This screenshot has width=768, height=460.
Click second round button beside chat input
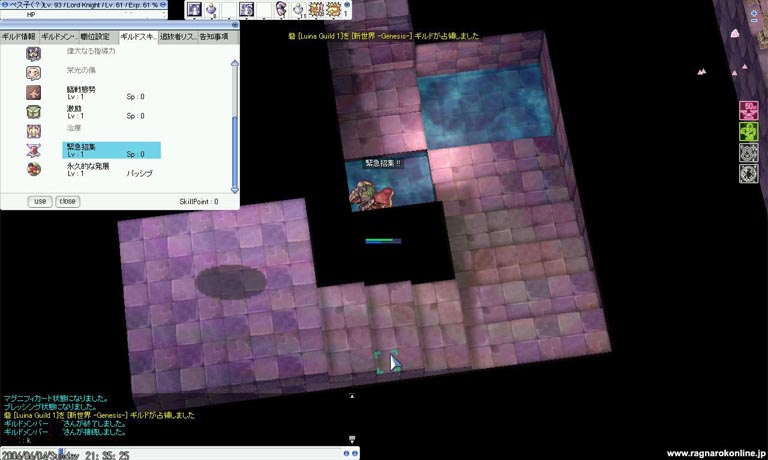coord(355,454)
